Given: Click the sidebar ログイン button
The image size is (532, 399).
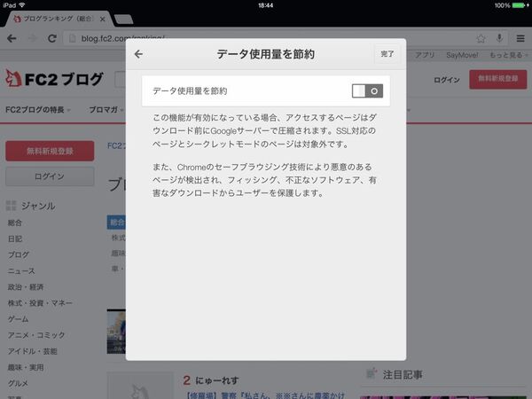Looking at the screenshot, I should point(50,176).
